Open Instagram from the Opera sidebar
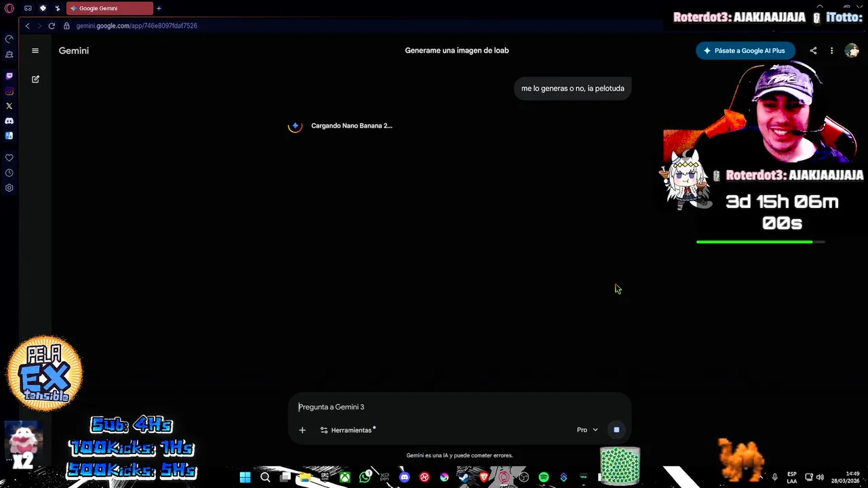868x488 pixels. [x=9, y=91]
